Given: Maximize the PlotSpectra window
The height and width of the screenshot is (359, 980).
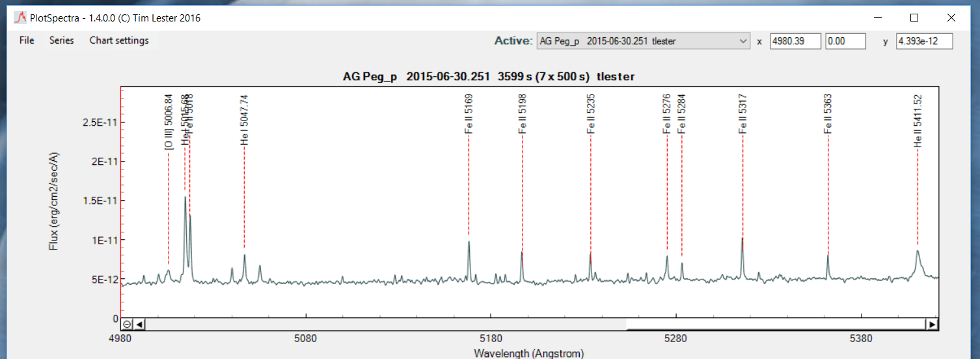Looking at the screenshot, I should 914,18.
